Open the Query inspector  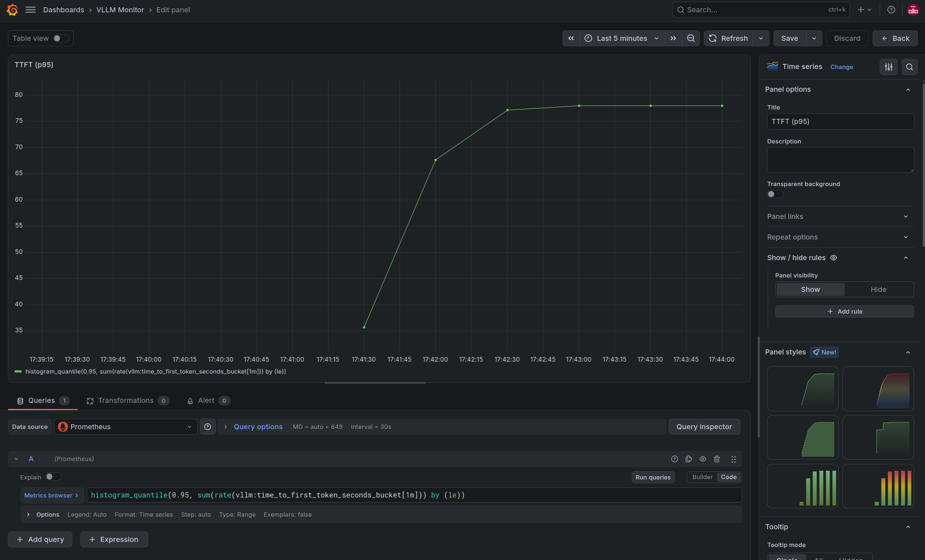(704, 427)
